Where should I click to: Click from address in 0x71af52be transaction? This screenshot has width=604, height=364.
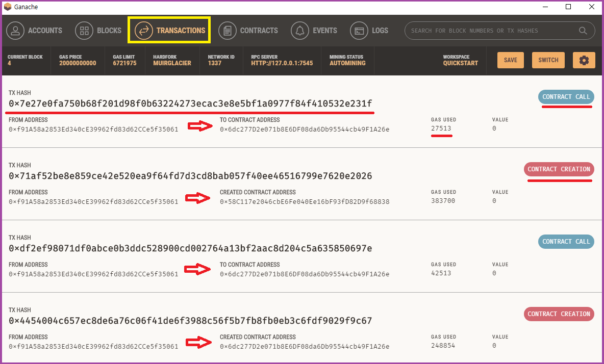coord(93,201)
